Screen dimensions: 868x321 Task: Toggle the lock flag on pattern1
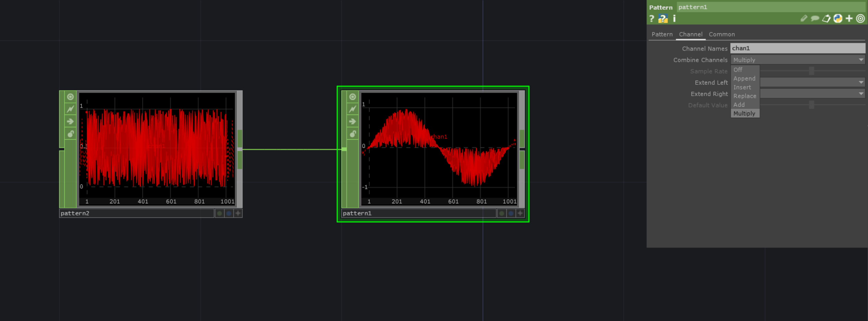[x=352, y=134]
